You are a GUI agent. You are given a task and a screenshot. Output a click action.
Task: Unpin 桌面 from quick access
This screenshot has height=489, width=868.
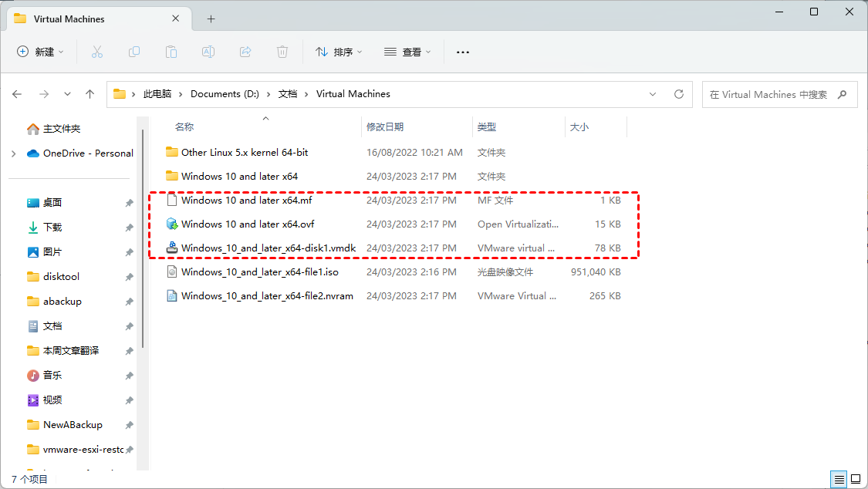129,203
